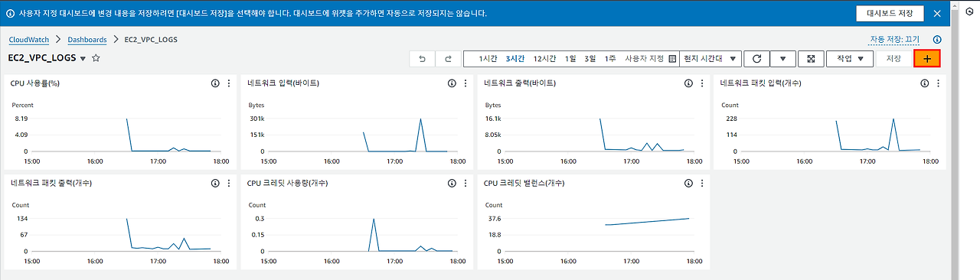This screenshot has height=280, width=980.
Task: Enter full screen mode with expand icon
Action: pyautogui.click(x=811, y=58)
